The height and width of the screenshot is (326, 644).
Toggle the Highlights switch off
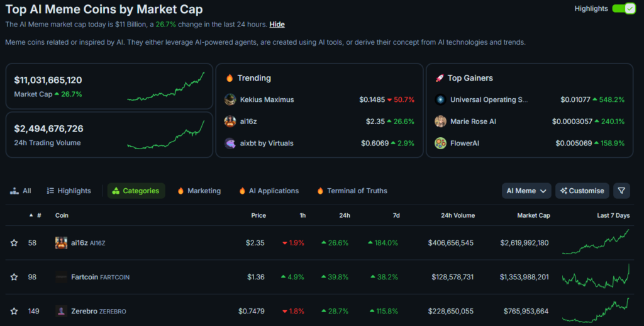623,9
